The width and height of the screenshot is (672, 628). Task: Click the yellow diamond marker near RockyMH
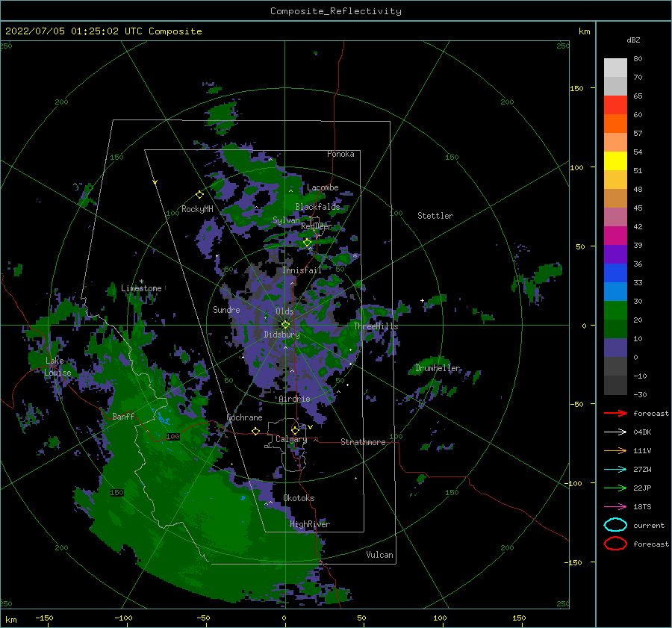[x=199, y=195]
